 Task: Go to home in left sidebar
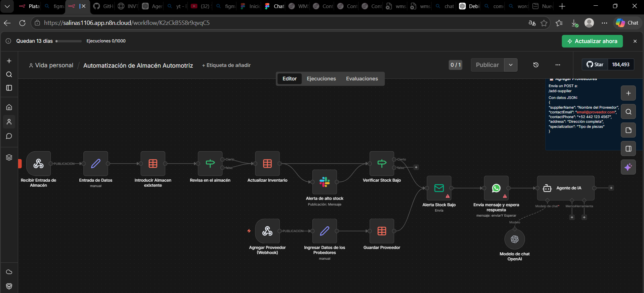(9, 107)
